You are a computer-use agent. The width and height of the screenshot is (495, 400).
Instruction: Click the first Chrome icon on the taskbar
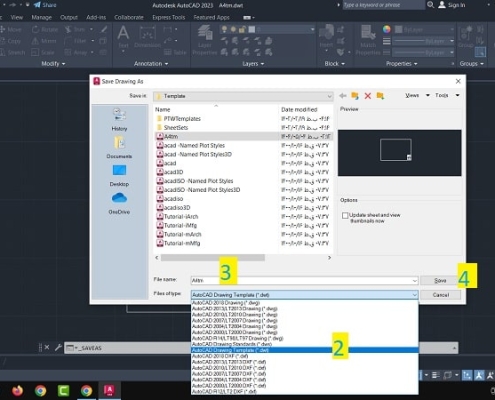pyautogui.click(x=41, y=390)
